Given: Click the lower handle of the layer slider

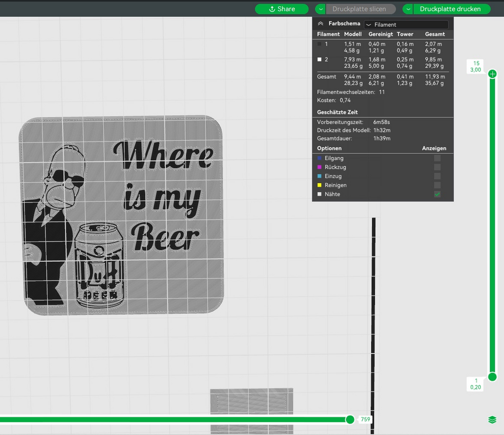Looking at the screenshot, I should (492, 377).
